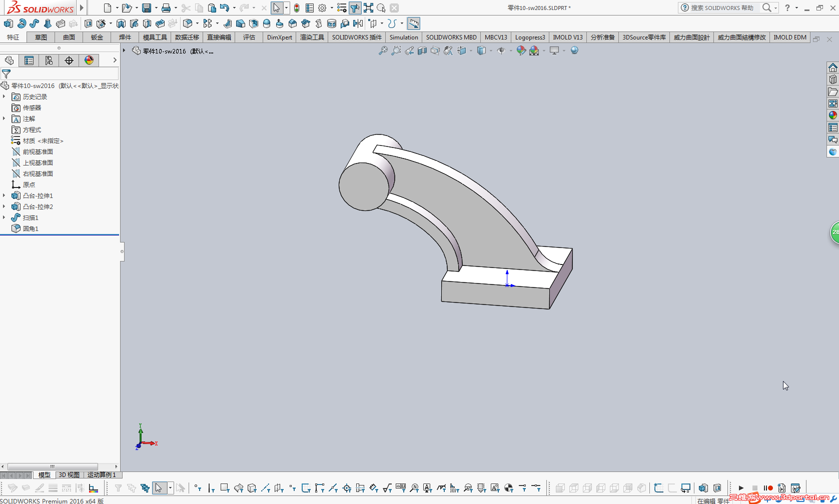Open the FeatureManager design tree tab
This screenshot has height=504, width=839.
pos(9,60)
